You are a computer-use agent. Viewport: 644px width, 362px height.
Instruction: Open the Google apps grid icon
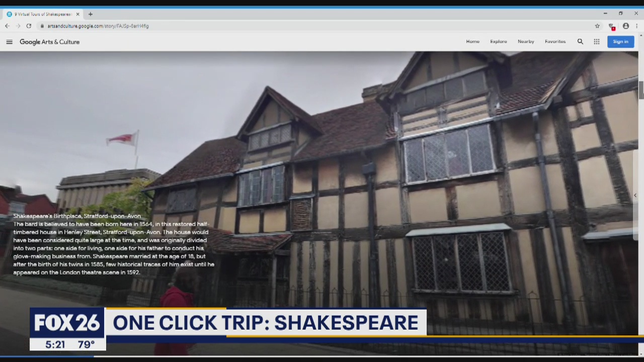(597, 41)
